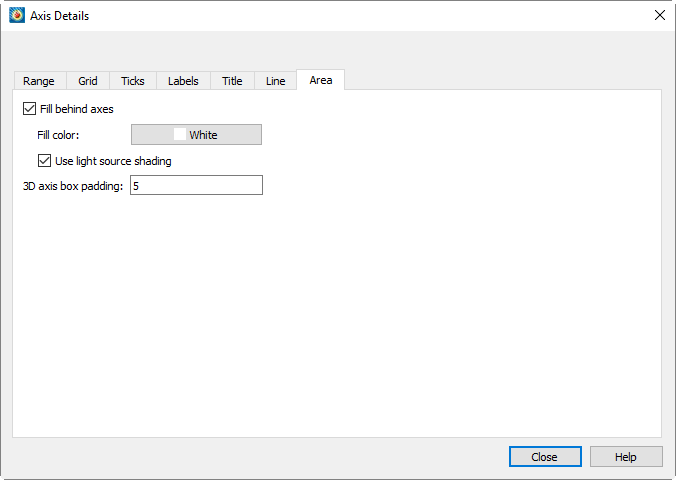Click the "Fill color:" label
676x480 pixels.
point(58,135)
